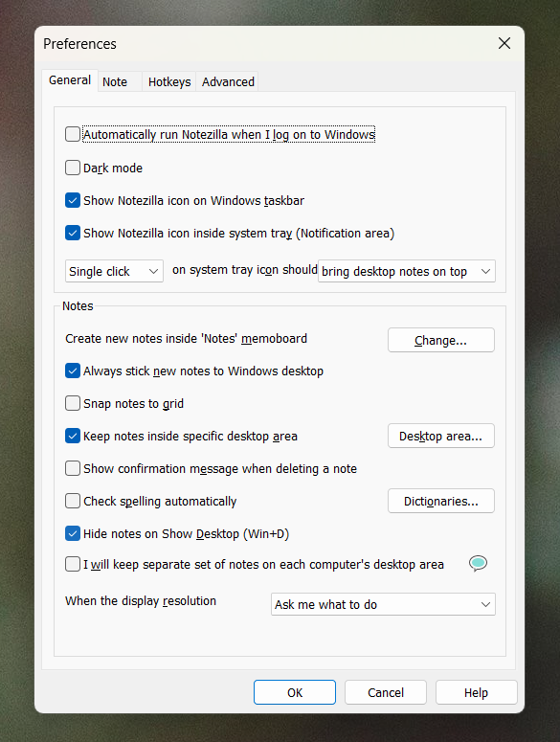Go to the Advanced tab
This screenshot has width=560, height=742.
point(228,82)
